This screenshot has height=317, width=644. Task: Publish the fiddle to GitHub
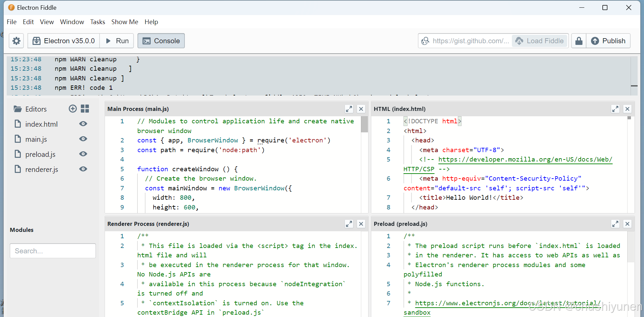tap(608, 41)
